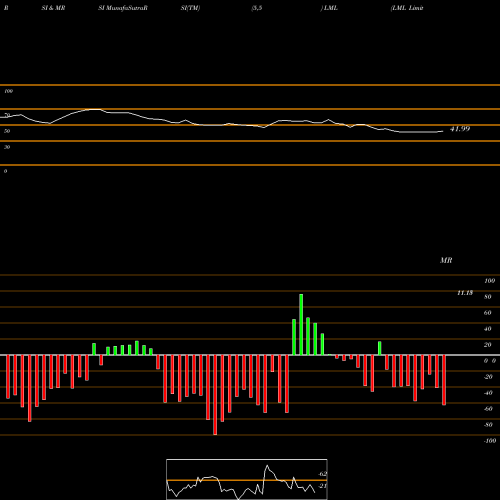Click the '(LML Limit' header text

point(407,8)
